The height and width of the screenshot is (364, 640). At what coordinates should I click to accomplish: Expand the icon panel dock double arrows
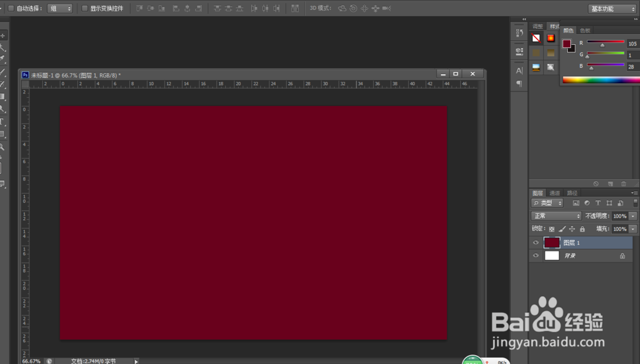[524, 19]
